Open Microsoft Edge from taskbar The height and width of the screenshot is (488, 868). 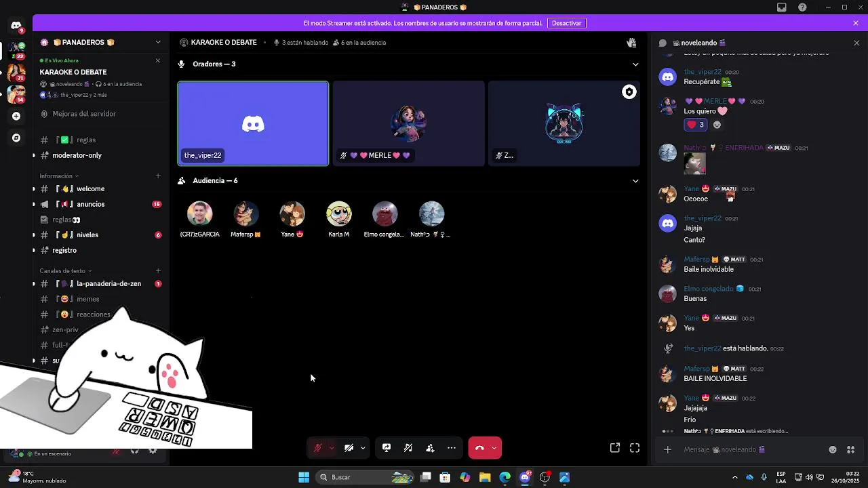pyautogui.click(x=505, y=477)
